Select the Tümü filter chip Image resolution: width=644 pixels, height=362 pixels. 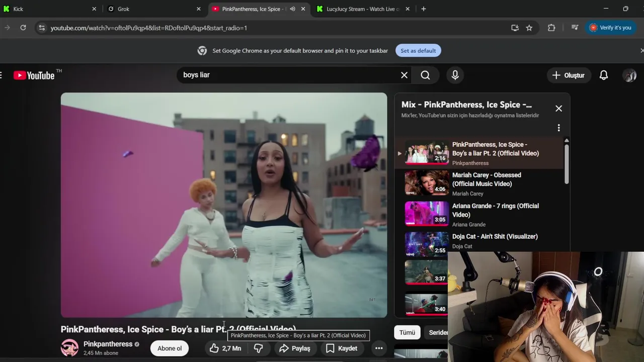(x=407, y=332)
